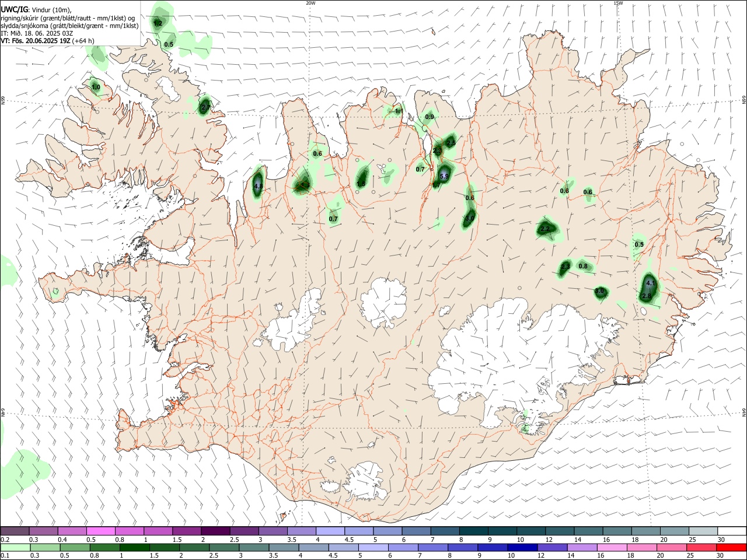The image size is (747, 560).
Task: Pick the dark teal 8 swatch in the snow legend
Action: click(x=474, y=531)
